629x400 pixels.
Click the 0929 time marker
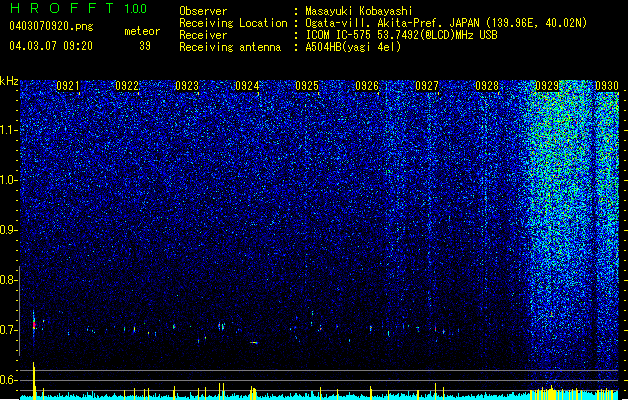pyautogui.click(x=547, y=86)
